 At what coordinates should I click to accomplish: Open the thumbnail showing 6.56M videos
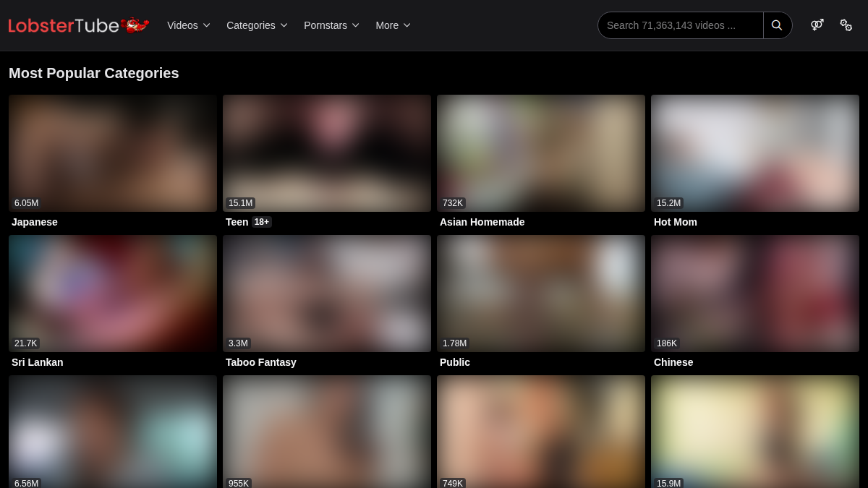point(113,432)
